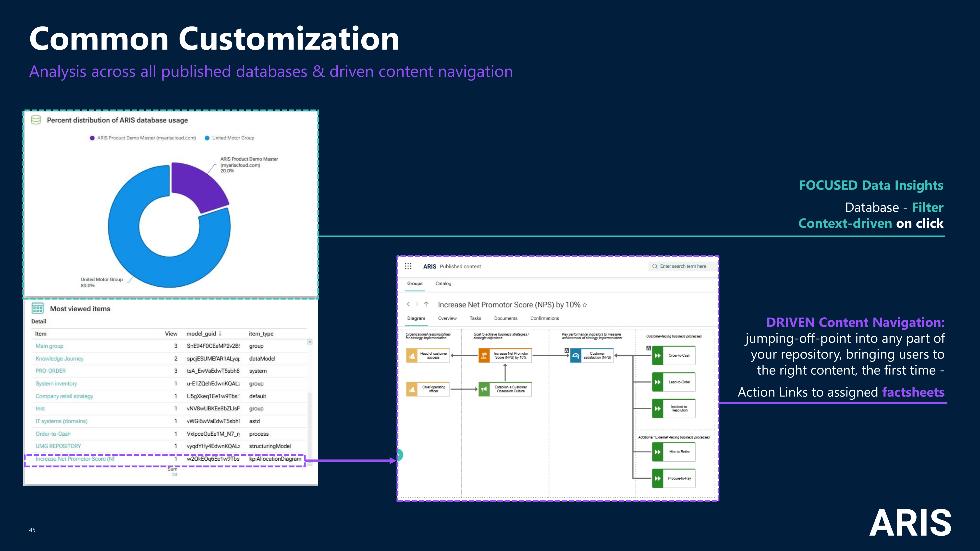Open the ARIS app launcher grid icon
980x551 pixels.
[x=408, y=266]
